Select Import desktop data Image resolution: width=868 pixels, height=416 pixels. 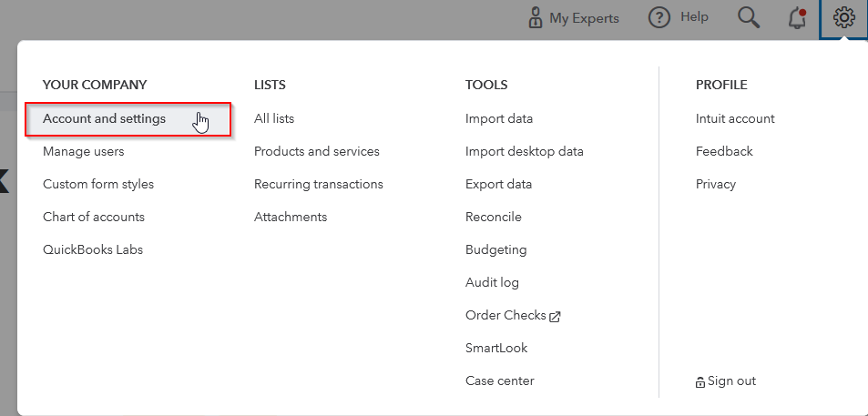(525, 152)
